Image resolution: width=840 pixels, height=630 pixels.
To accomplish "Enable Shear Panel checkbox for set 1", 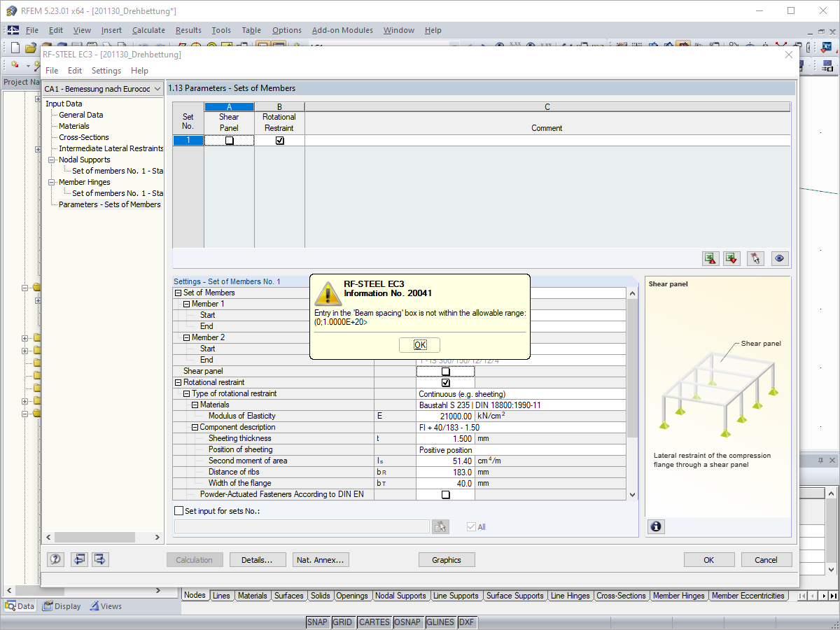I will [229, 140].
